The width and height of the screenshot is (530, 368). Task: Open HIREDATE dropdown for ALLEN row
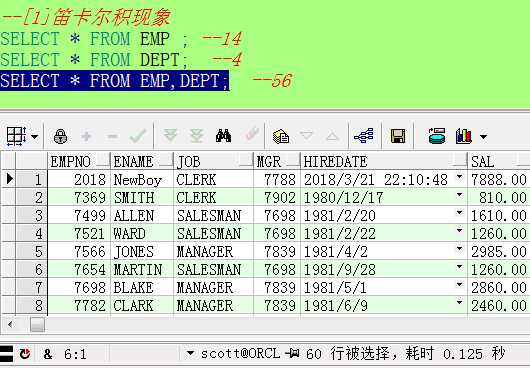pyautogui.click(x=459, y=213)
